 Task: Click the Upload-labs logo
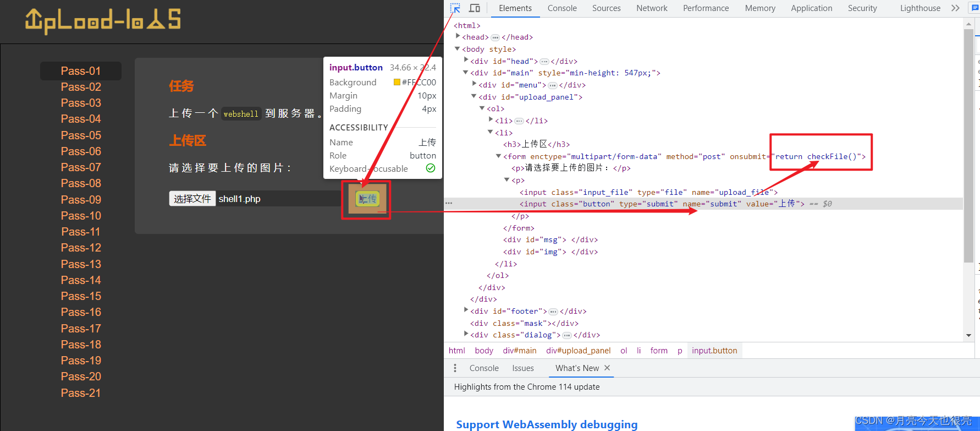pyautogui.click(x=103, y=21)
